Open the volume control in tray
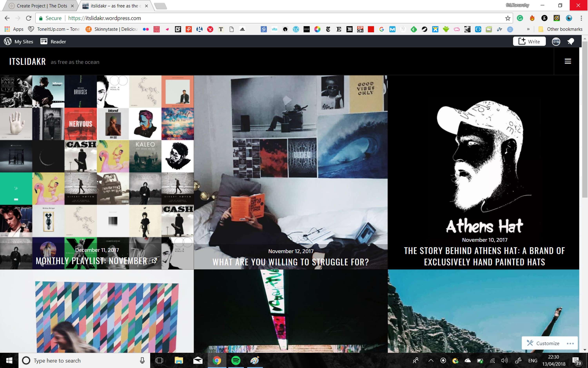588x368 pixels. (505, 361)
